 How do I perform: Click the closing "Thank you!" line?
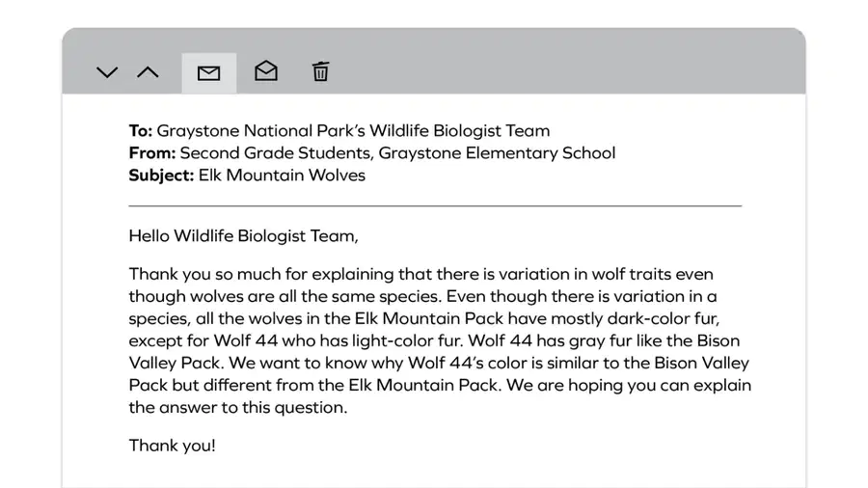(x=173, y=446)
